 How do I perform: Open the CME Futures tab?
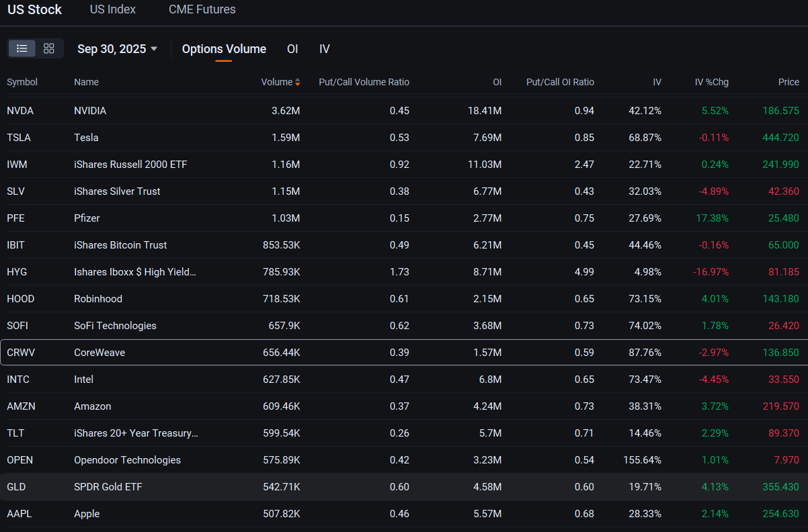point(202,9)
